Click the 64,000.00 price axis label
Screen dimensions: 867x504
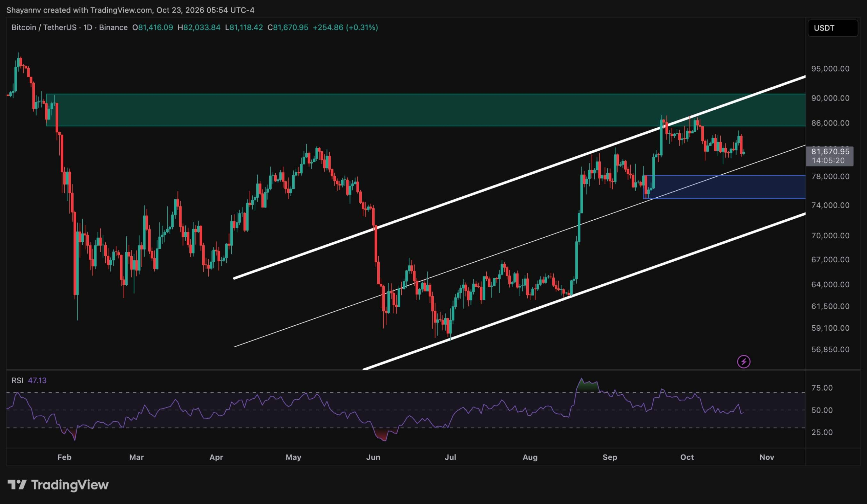point(830,285)
